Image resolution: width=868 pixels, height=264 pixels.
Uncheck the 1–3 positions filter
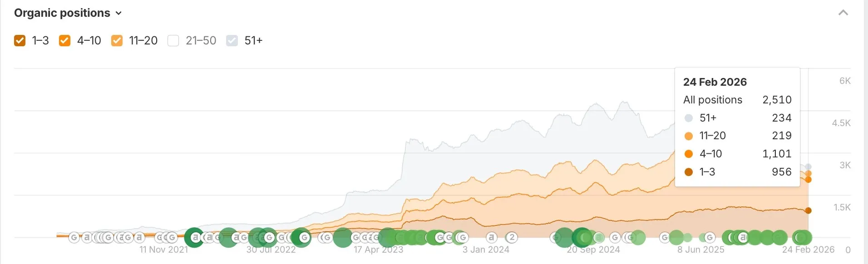20,40
